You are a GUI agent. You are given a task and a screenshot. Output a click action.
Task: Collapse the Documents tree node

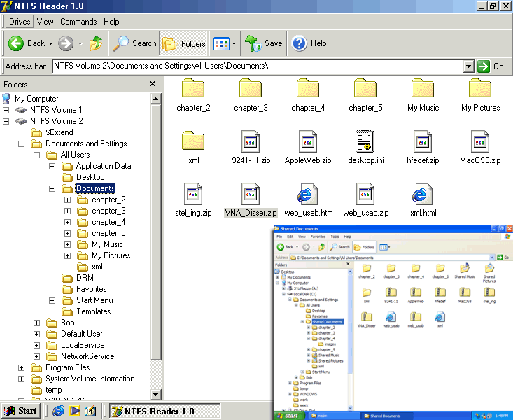click(52, 188)
